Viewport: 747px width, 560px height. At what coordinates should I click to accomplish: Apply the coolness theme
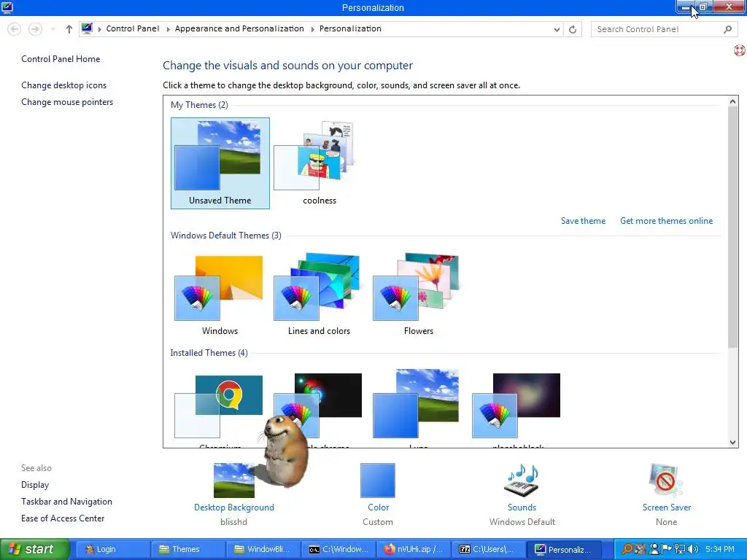[320, 163]
